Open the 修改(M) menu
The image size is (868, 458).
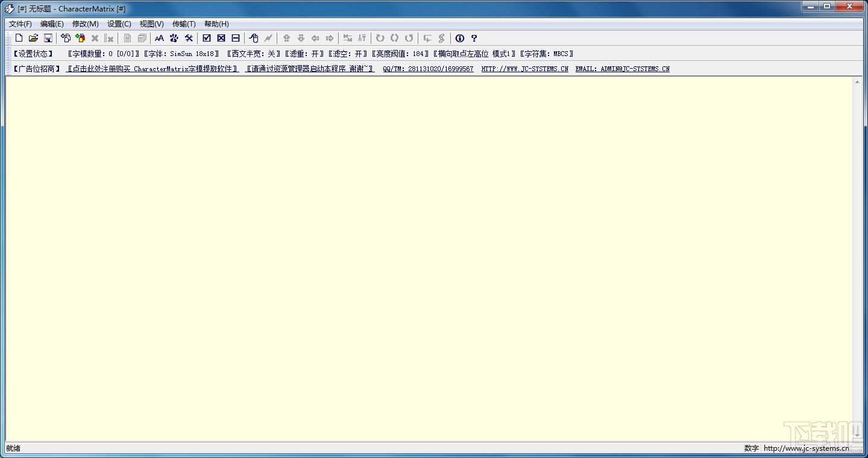pos(86,24)
